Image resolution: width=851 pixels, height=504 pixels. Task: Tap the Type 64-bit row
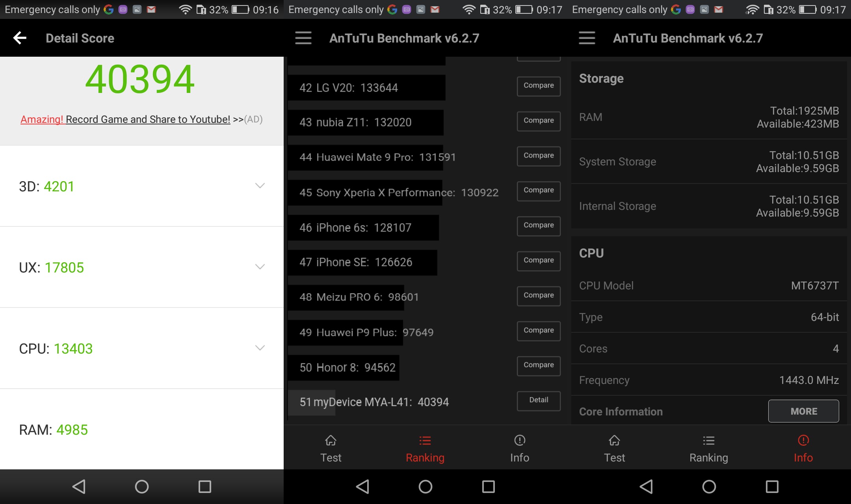709,317
